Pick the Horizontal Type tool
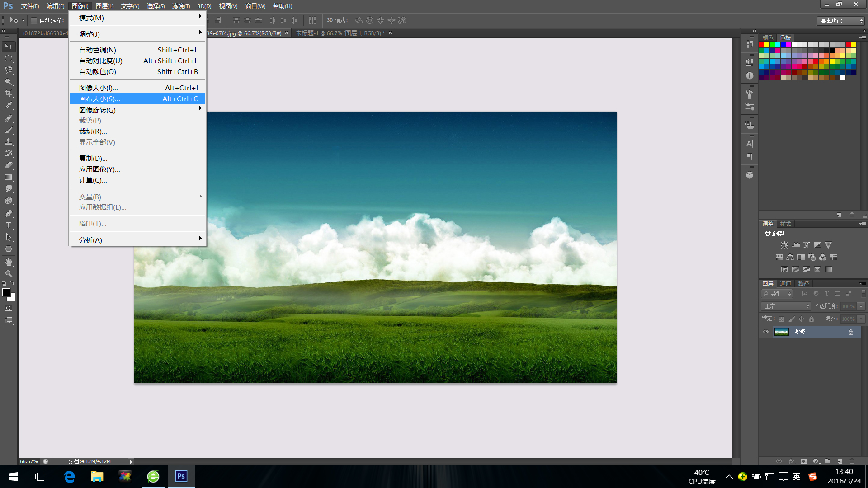This screenshot has width=868, height=488. point(9,225)
